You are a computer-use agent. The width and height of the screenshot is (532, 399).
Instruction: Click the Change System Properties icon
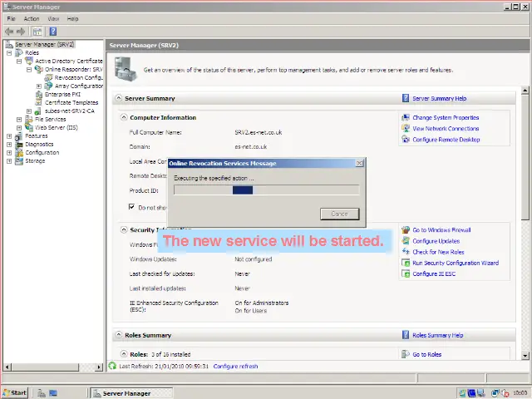click(406, 118)
